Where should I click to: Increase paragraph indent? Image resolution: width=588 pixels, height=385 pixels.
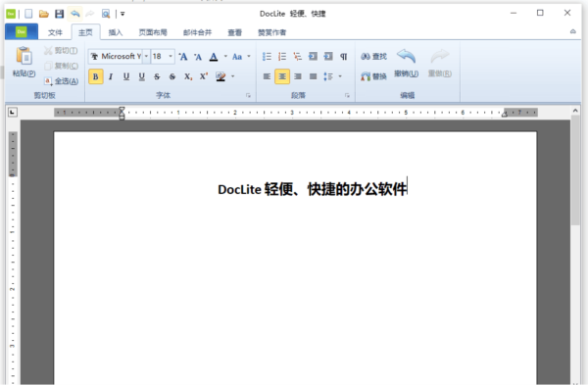(328, 57)
